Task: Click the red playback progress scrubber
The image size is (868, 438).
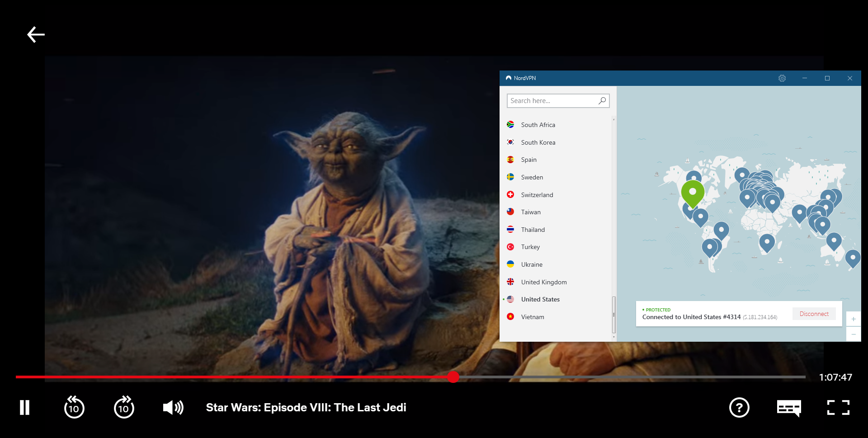Action: point(453,377)
